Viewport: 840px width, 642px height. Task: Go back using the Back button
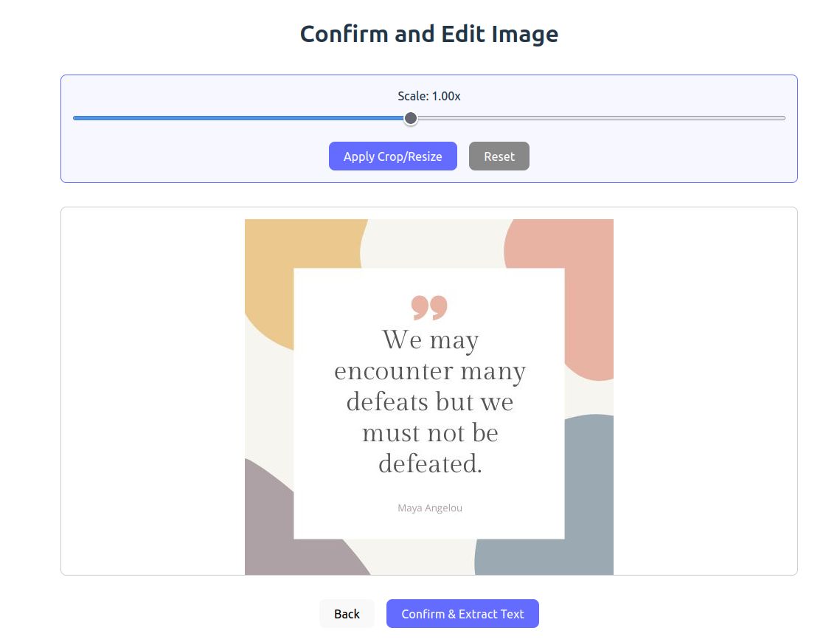point(347,614)
